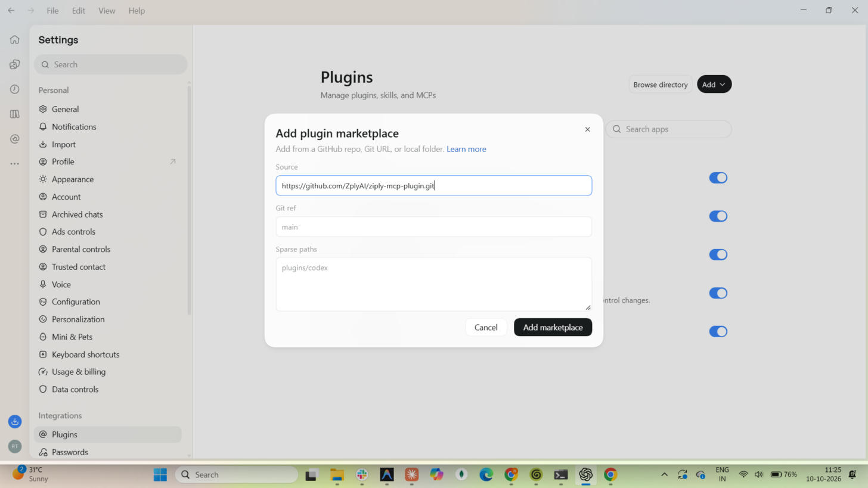This screenshot has width=868, height=488.
Task: Click the Search apps field
Action: coord(669,129)
